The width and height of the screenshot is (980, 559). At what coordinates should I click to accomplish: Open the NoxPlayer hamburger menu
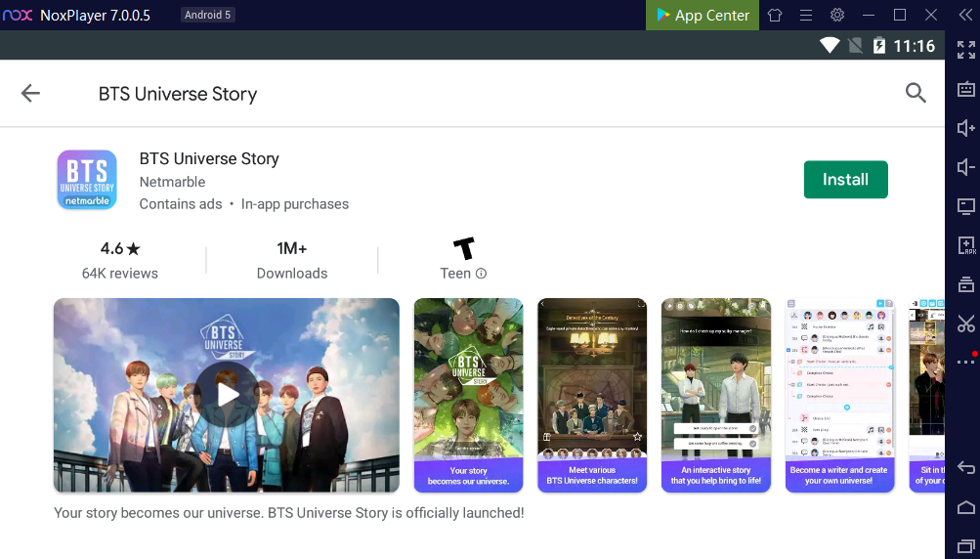click(806, 15)
